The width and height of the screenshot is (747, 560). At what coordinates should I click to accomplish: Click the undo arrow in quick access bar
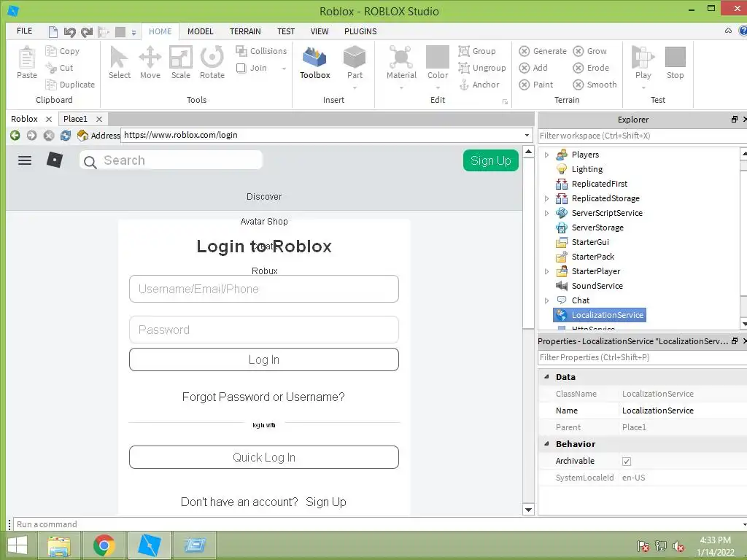coord(69,32)
